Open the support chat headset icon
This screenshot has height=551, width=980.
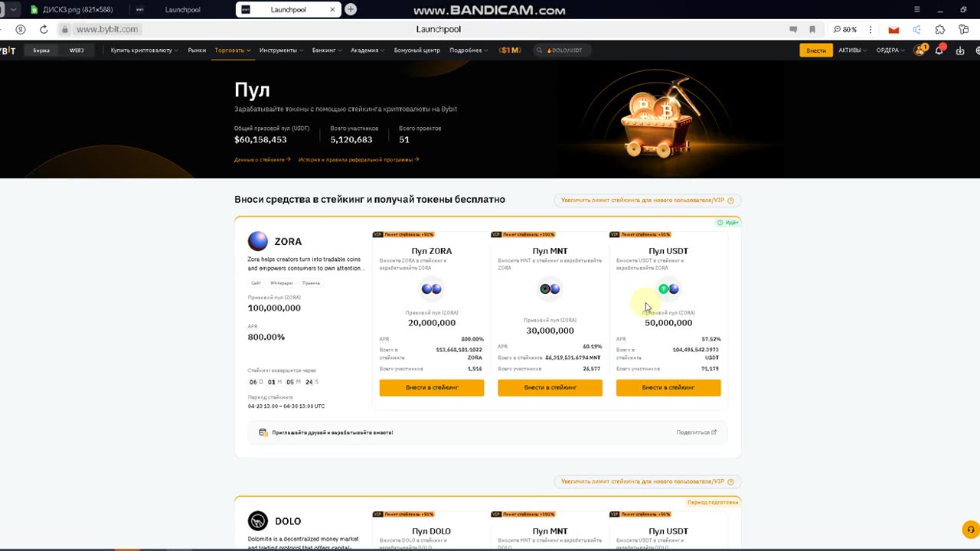pyautogui.click(x=970, y=530)
